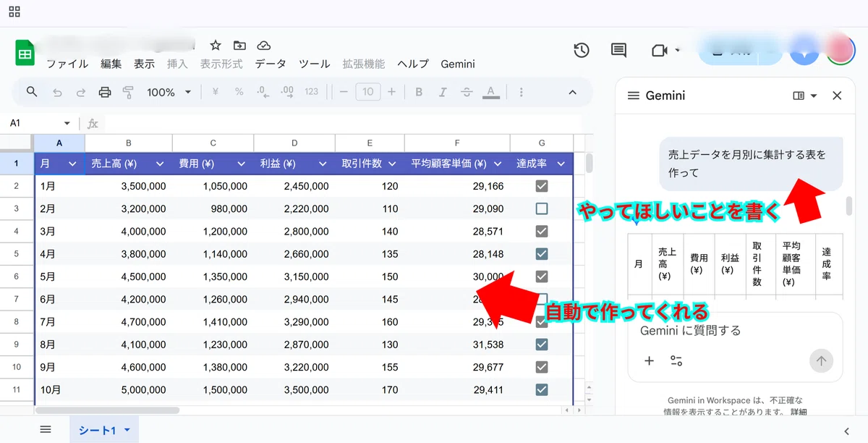
Task: Toggle strikethrough formatting
Action: point(467,92)
